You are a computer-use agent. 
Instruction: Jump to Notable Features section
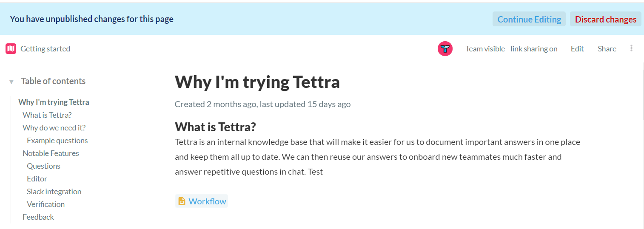click(51, 153)
